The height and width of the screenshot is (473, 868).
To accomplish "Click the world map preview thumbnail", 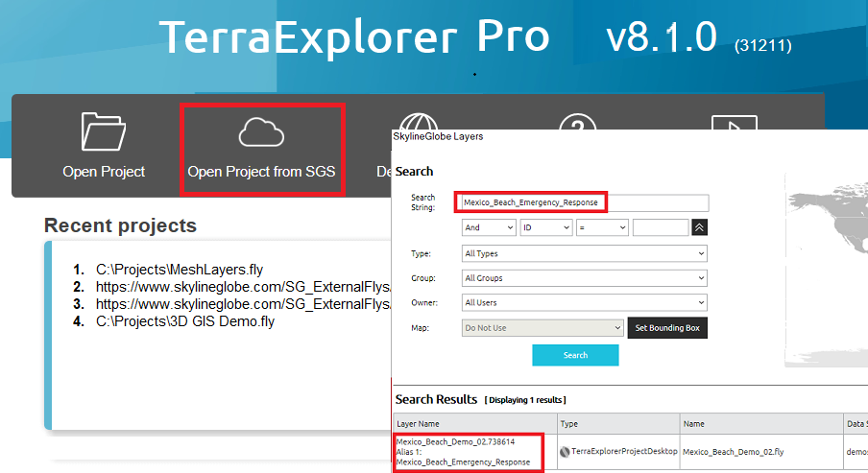I will click(x=827, y=270).
